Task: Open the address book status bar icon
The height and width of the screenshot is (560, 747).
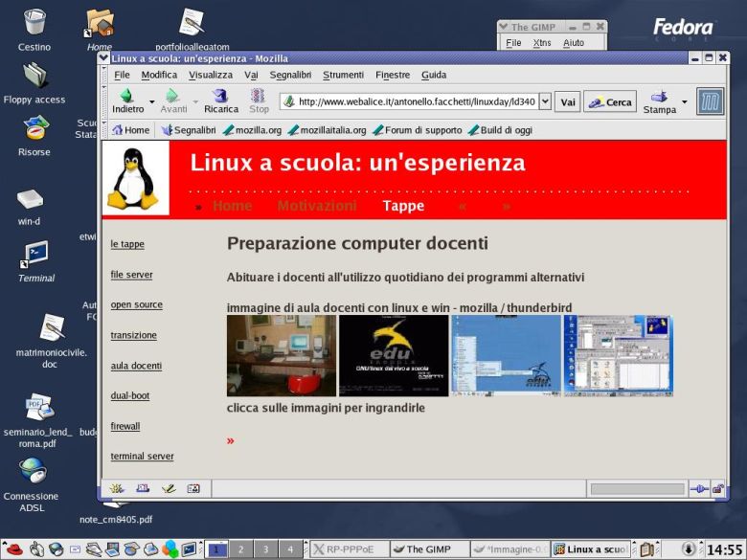Action: pos(193,488)
